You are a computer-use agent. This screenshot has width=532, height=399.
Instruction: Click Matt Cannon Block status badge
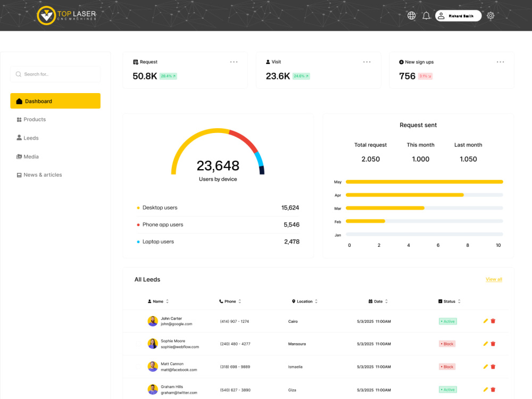(x=447, y=367)
